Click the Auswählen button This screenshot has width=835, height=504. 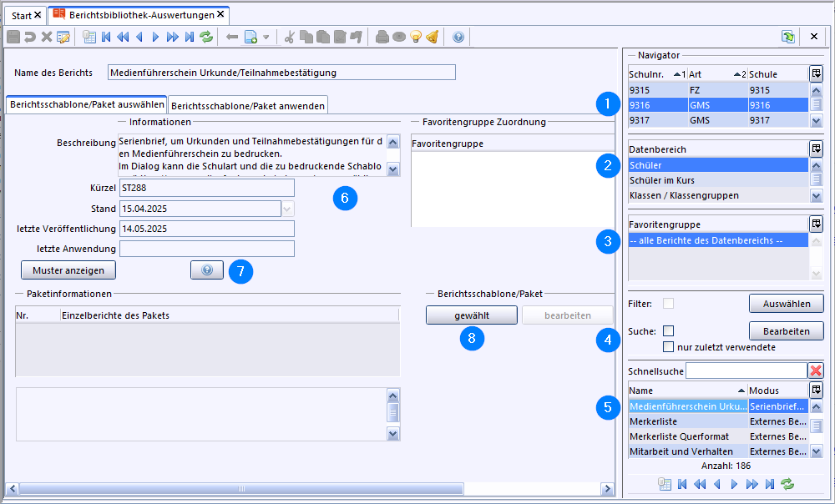787,304
